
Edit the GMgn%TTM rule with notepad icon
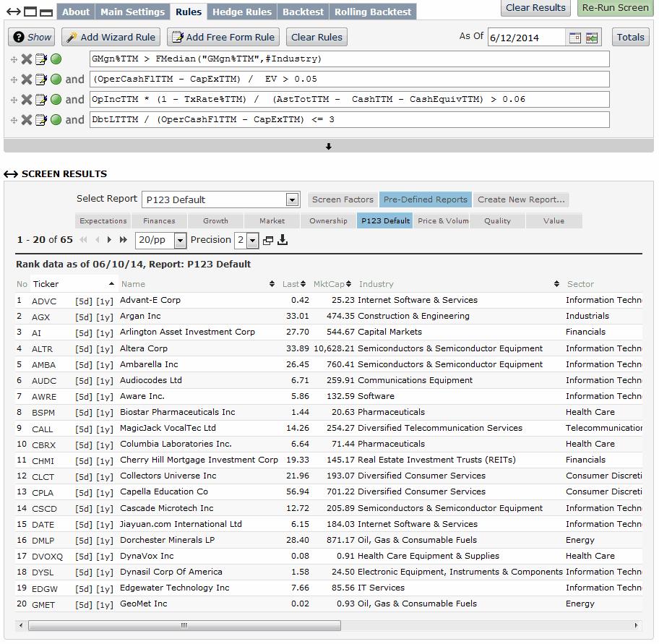(x=41, y=59)
